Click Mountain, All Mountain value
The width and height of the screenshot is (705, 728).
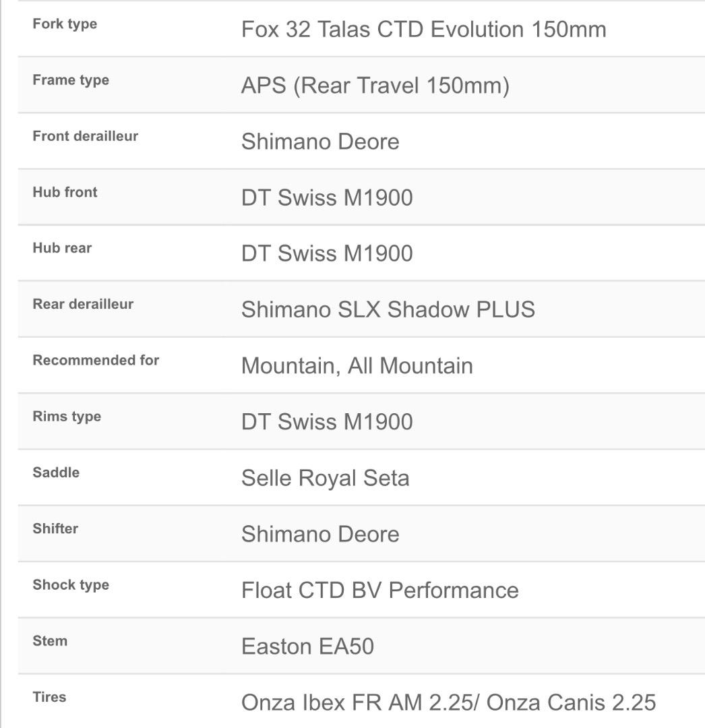tap(357, 366)
